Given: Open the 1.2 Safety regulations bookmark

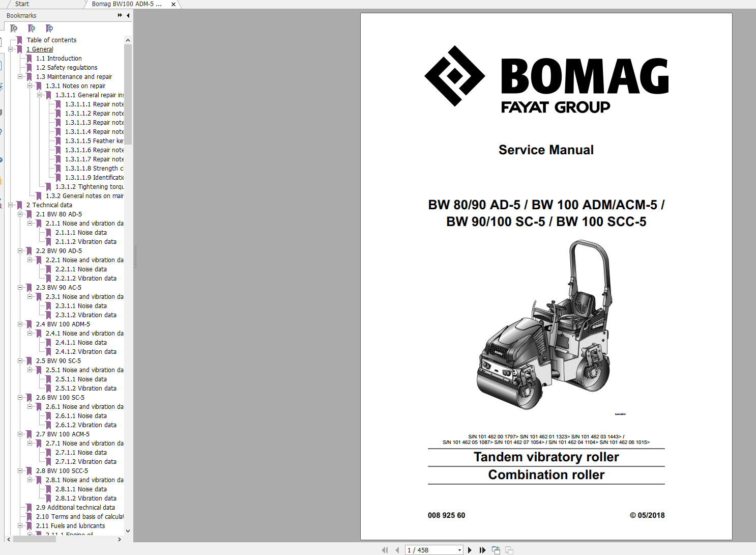Looking at the screenshot, I should tap(67, 68).
